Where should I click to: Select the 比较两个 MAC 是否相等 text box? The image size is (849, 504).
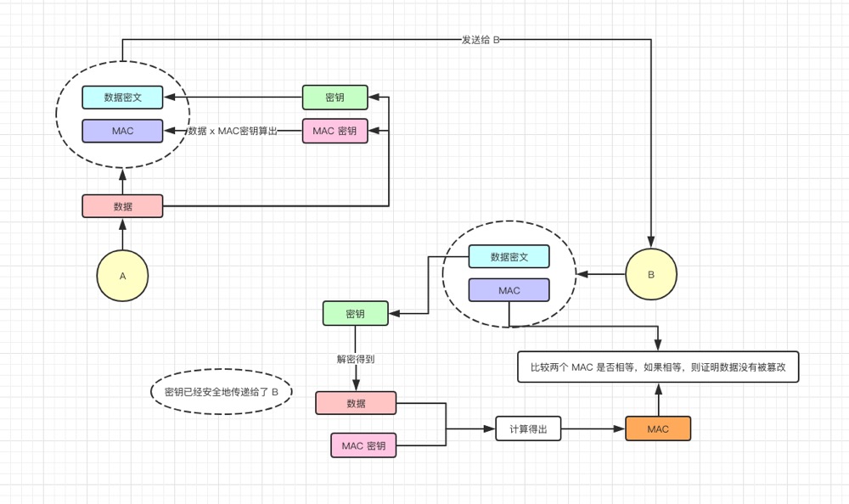(658, 367)
